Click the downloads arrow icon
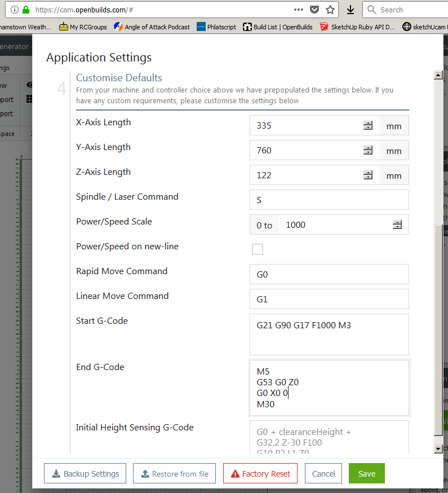This screenshot has height=493, width=448. click(350, 10)
